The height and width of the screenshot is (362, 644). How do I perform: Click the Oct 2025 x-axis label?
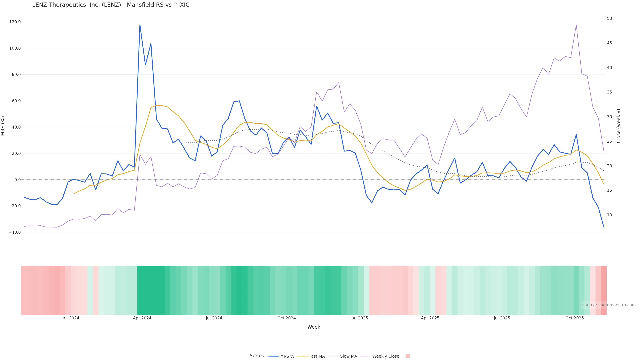[575, 318]
